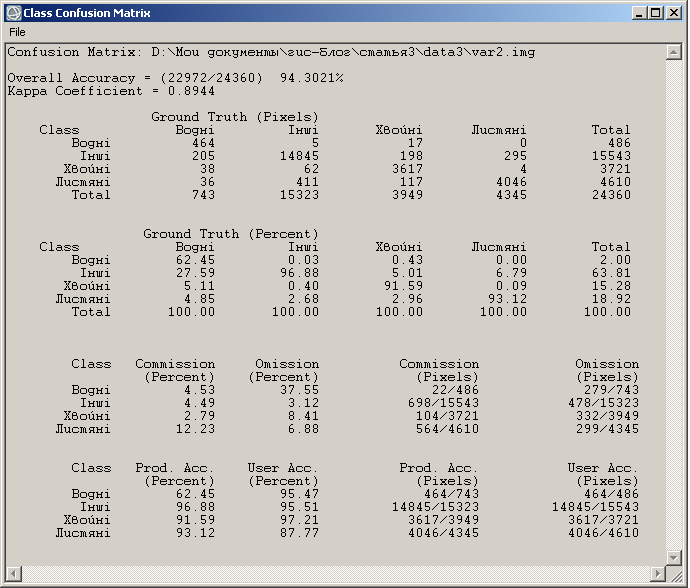Maximize the Class Confusion Matrix window
The width and height of the screenshot is (690, 588).
click(656, 12)
